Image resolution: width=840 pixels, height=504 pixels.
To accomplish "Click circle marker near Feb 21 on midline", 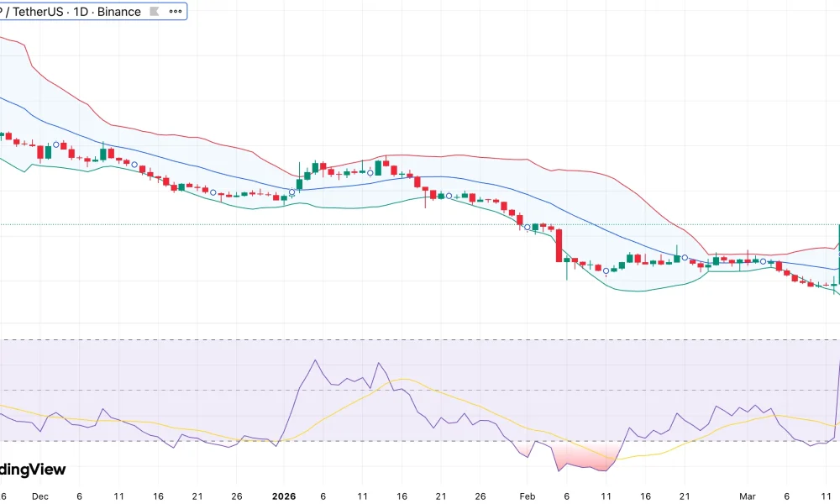I will click(685, 258).
